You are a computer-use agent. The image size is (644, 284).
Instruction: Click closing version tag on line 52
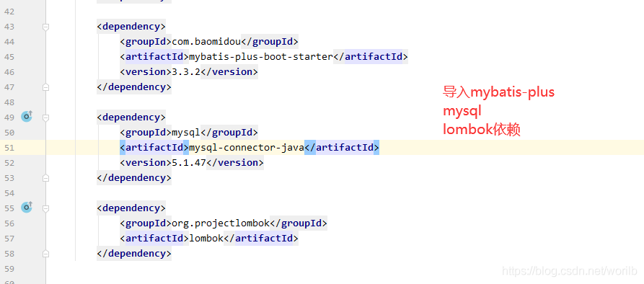[x=235, y=162]
